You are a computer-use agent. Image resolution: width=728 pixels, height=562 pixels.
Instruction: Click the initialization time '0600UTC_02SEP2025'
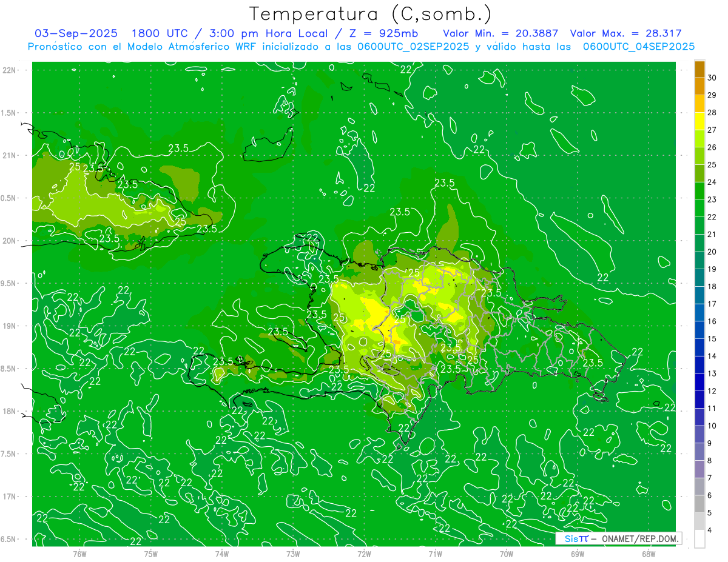(412, 47)
